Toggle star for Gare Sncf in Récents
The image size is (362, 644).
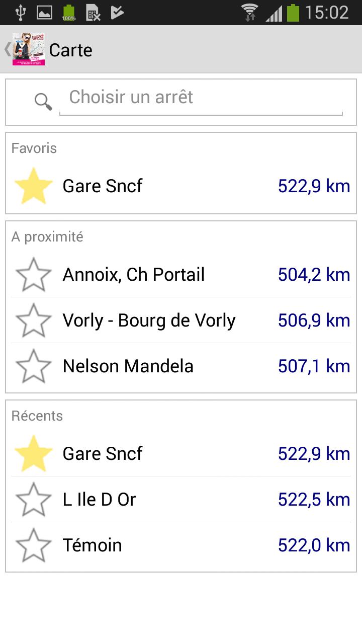click(34, 454)
